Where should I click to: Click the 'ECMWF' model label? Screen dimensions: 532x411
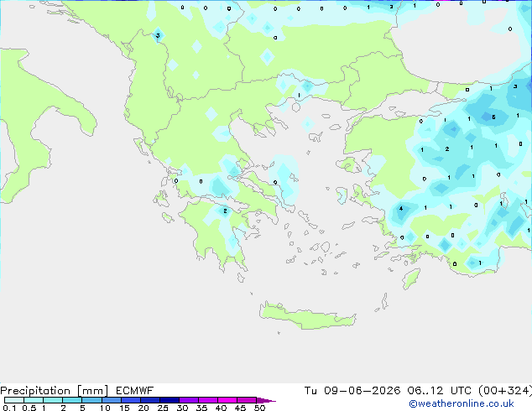(x=135, y=391)
